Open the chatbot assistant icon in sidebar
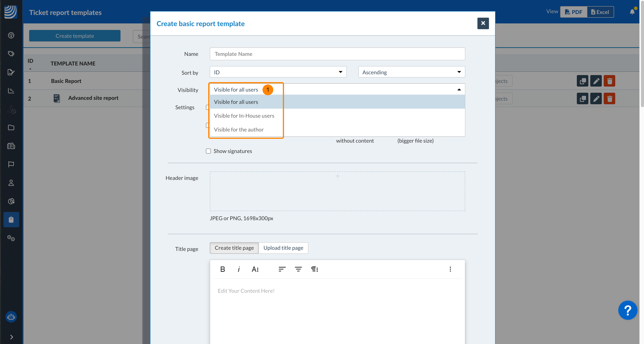The width and height of the screenshot is (644, 344). [x=11, y=317]
